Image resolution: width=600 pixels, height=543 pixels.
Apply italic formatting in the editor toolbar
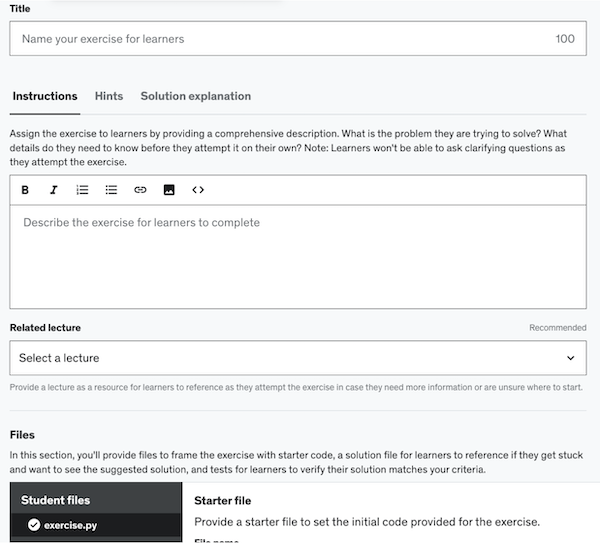pyautogui.click(x=54, y=190)
